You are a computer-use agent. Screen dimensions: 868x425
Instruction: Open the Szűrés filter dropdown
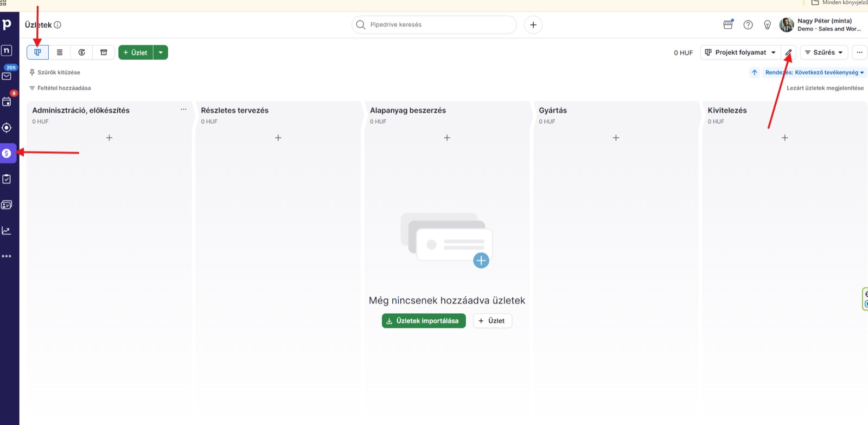tap(824, 52)
